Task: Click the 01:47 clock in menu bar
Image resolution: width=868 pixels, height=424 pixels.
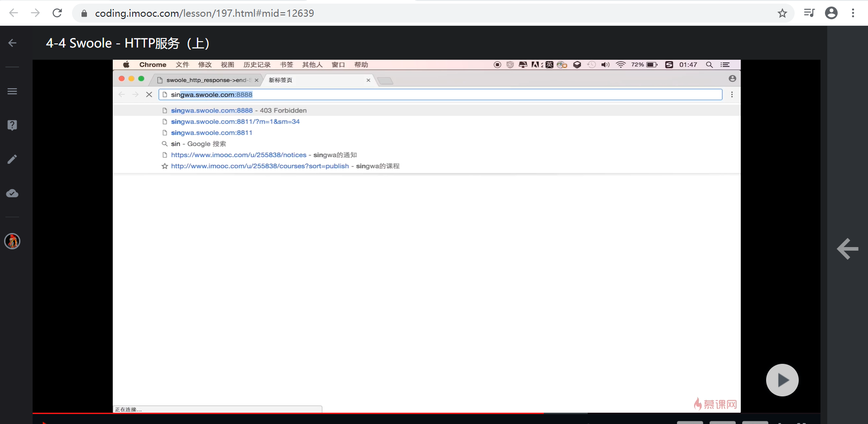Action: 688,65
